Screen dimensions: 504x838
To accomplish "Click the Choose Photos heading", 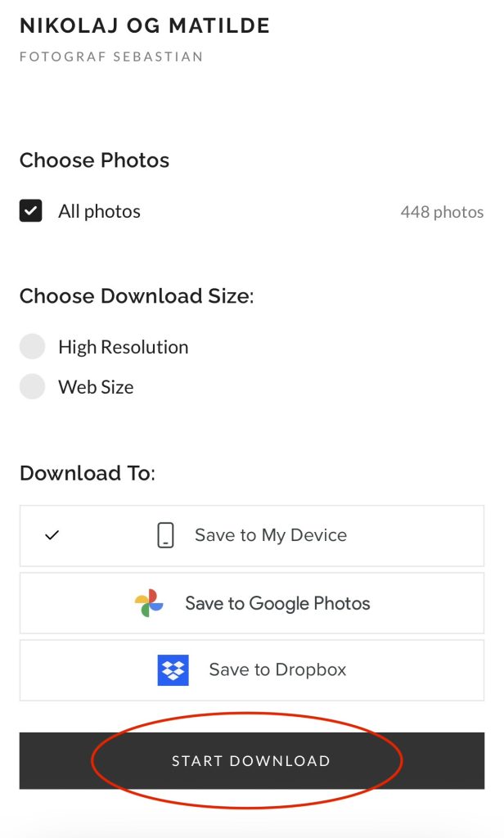I will (95, 160).
